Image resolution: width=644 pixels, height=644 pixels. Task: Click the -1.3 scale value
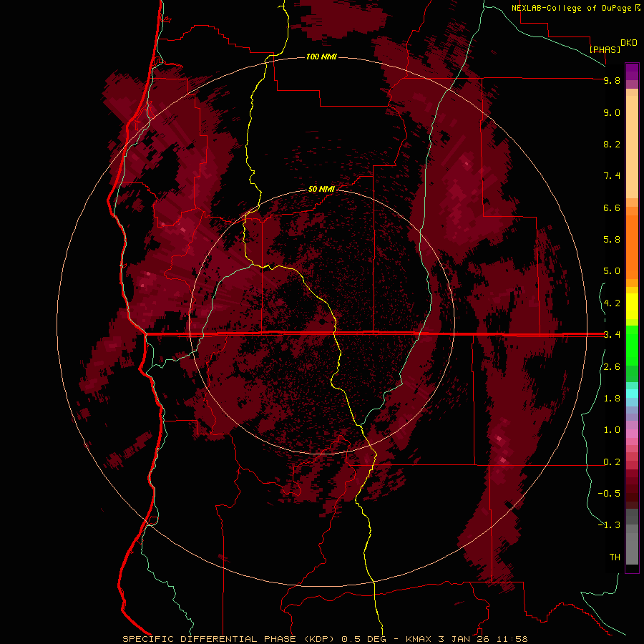tap(609, 525)
